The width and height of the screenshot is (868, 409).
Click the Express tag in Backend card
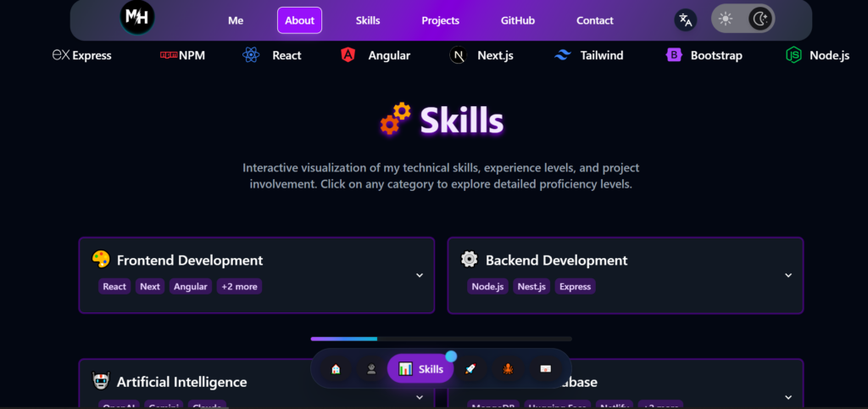point(576,287)
